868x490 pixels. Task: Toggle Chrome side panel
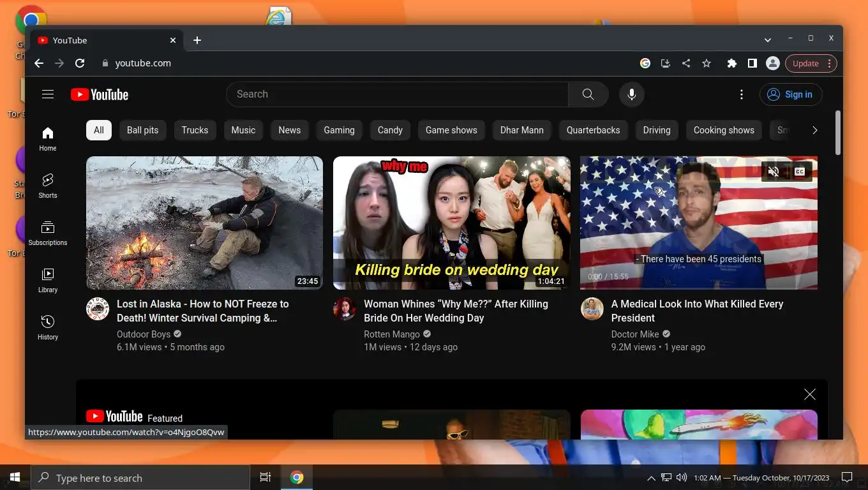tap(752, 63)
